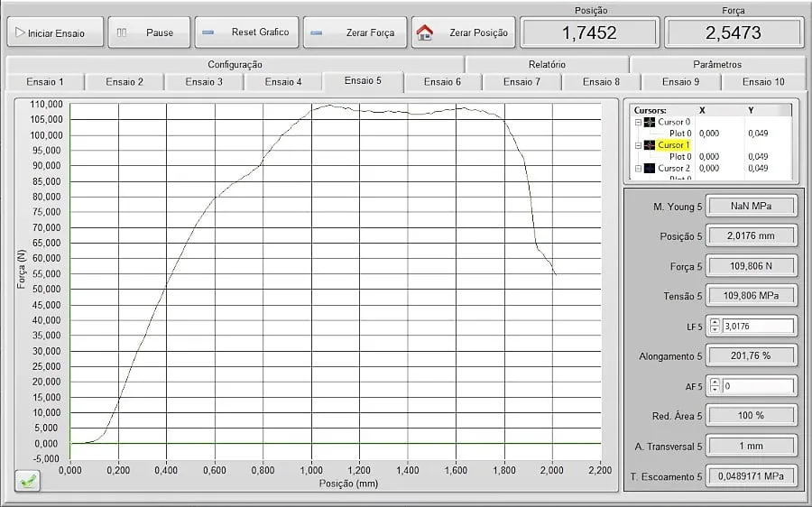
Task: Click the X column header in Cursors table
Action: tap(702, 110)
